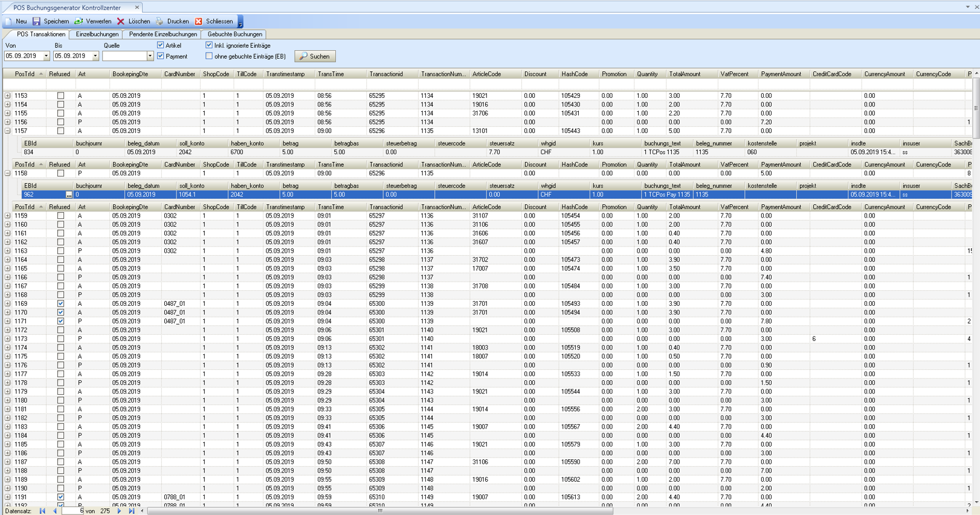The height and width of the screenshot is (515, 980).
Task: Go to next record arrow
Action: (119, 511)
